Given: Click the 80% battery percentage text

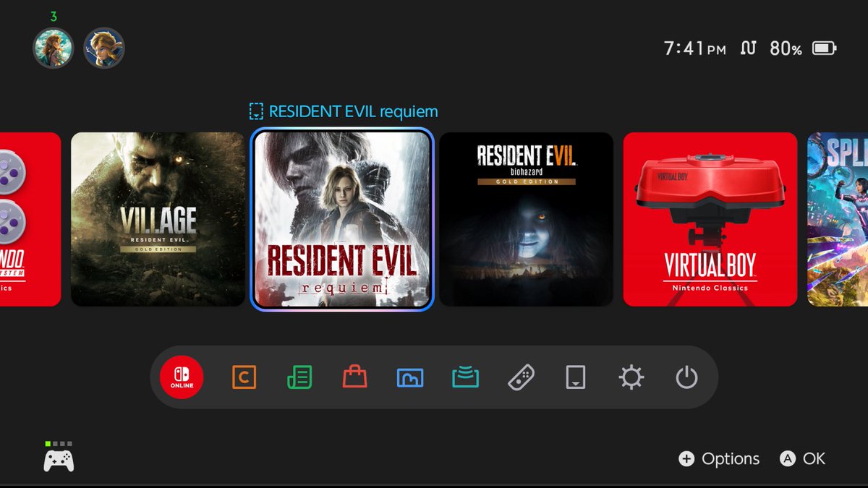Looking at the screenshot, I should click(x=786, y=48).
